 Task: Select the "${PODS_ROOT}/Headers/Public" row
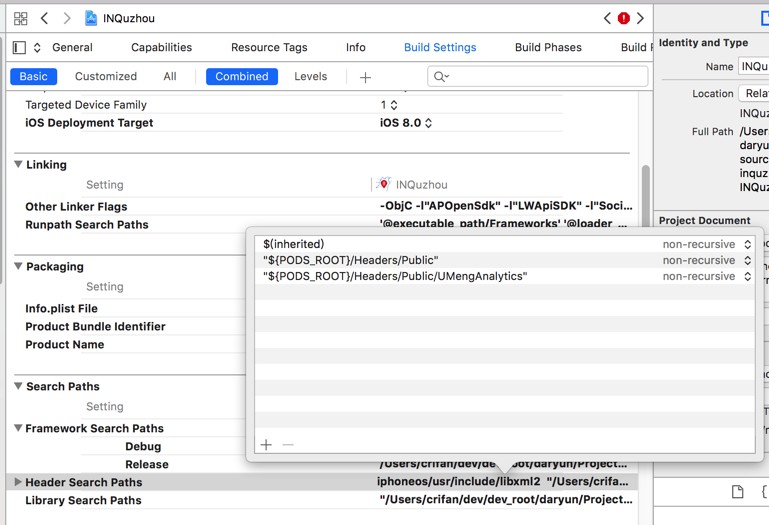click(505, 261)
